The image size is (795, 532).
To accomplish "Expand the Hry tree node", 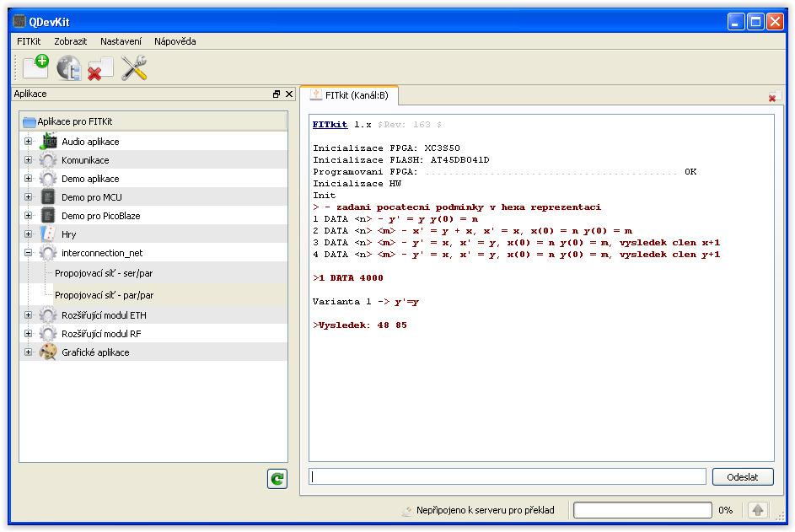I will click(29, 234).
